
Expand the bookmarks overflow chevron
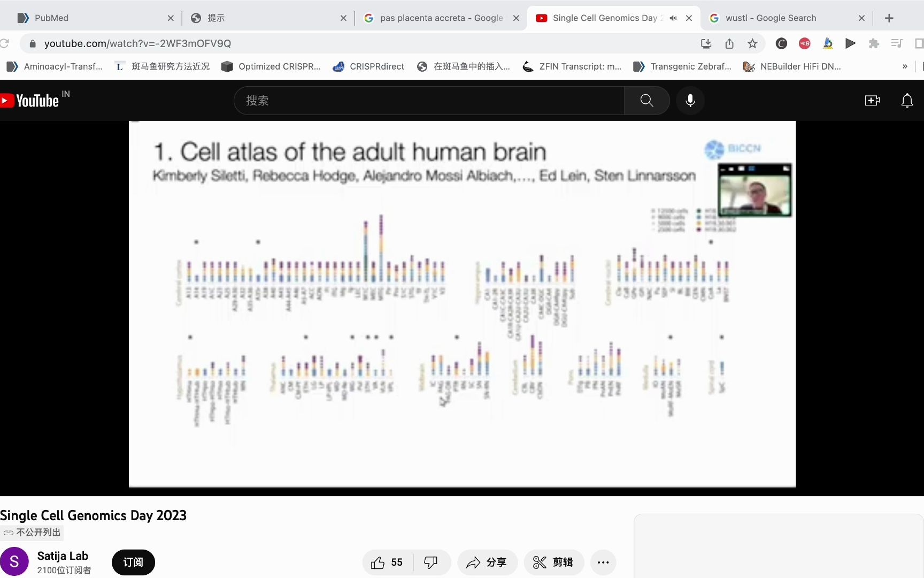pyautogui.click(x=905, y=66)
